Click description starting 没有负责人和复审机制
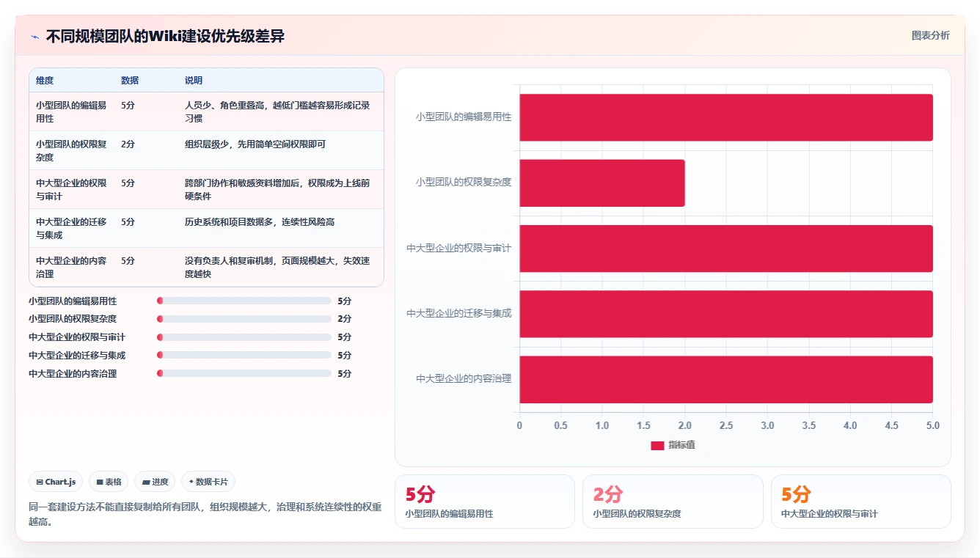 click(x=277, y=267)
